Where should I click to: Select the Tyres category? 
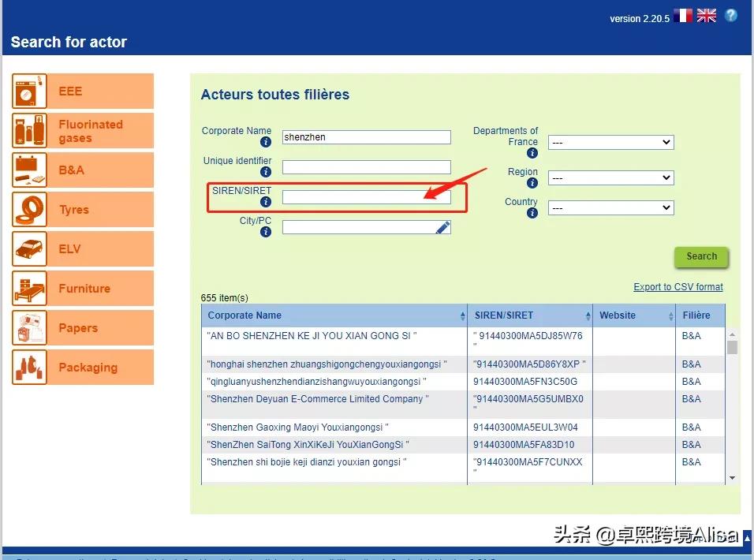point(83,210)
